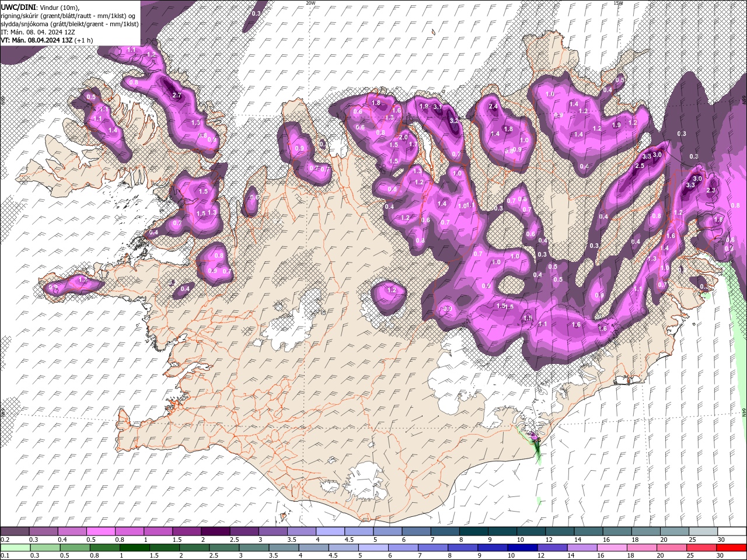Click the white swatch above upper scale 30
Viewport: 747px width, 560px height.
(732, 531)
